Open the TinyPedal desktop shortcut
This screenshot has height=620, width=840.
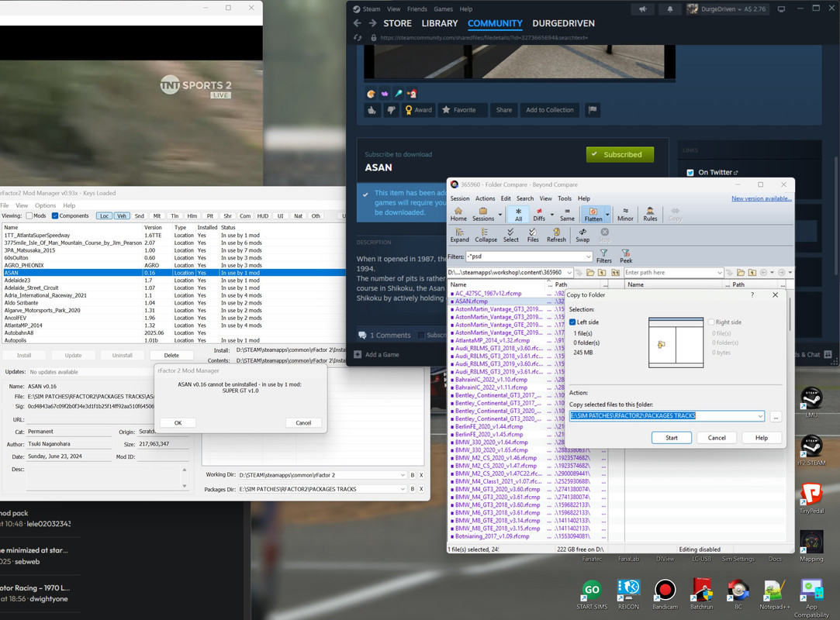(x=811, y=498)
